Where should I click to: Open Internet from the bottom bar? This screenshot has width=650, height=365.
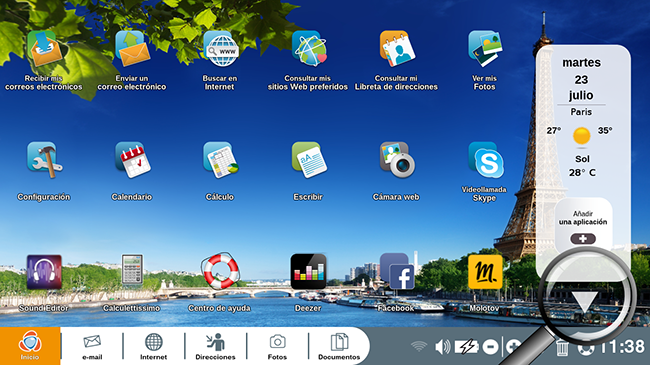click(x=153, y=347)
